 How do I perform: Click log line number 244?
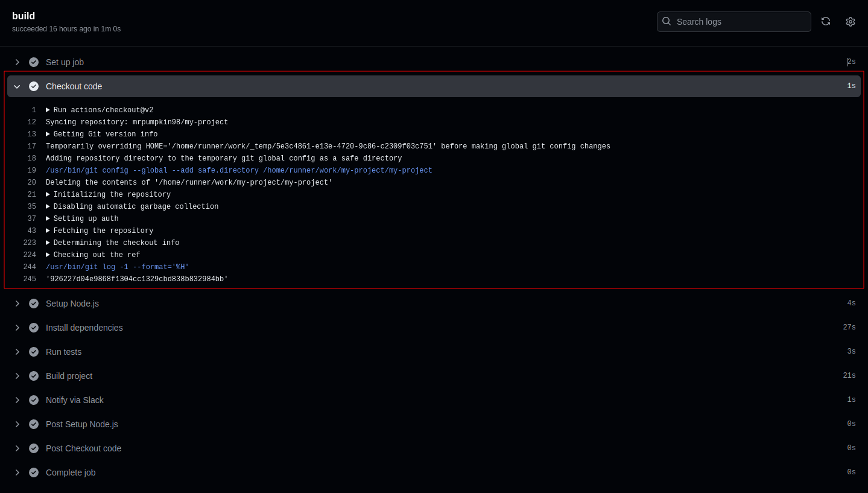30,267
